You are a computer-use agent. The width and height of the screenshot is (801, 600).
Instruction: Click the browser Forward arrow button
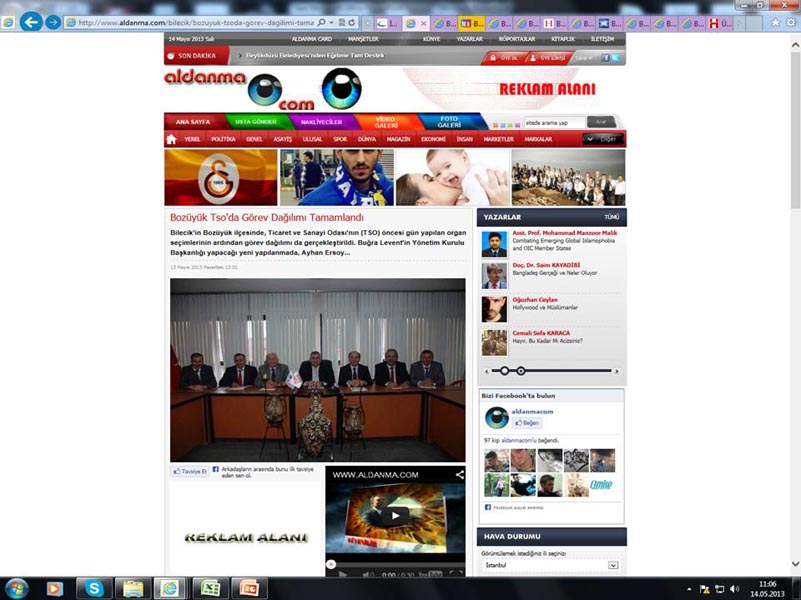pos(53,22)
